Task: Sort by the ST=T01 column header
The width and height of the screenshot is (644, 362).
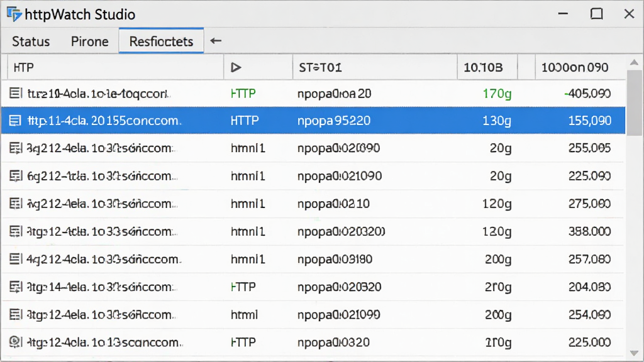Action: click(x=375, y=67)
